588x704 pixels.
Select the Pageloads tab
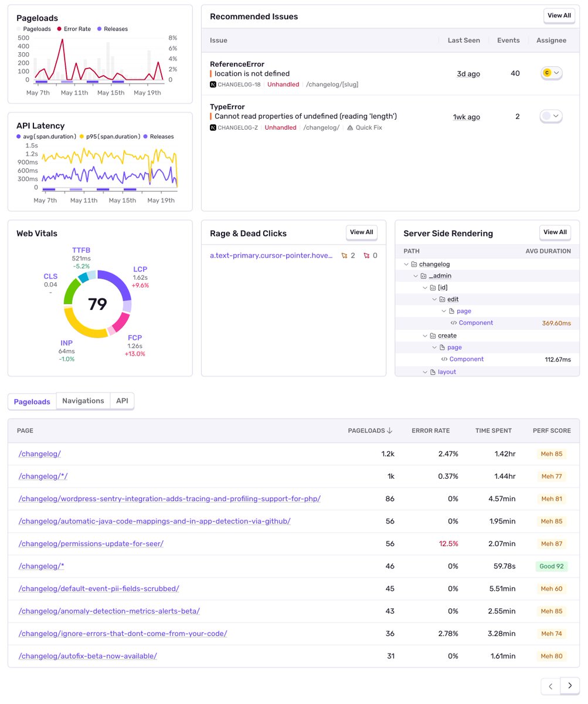point(32,401)
